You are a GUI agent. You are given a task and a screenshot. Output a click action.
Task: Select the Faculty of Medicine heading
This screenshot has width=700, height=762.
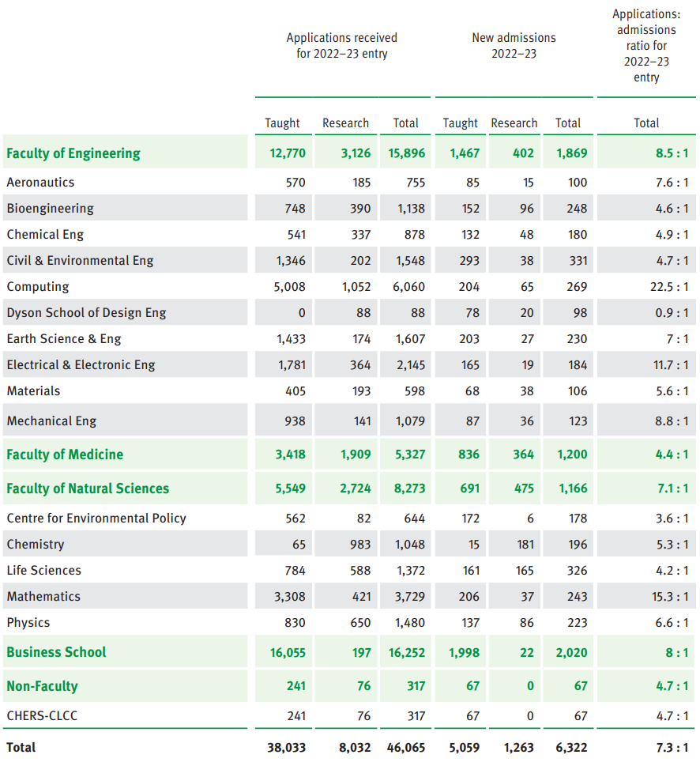[65, 455]
